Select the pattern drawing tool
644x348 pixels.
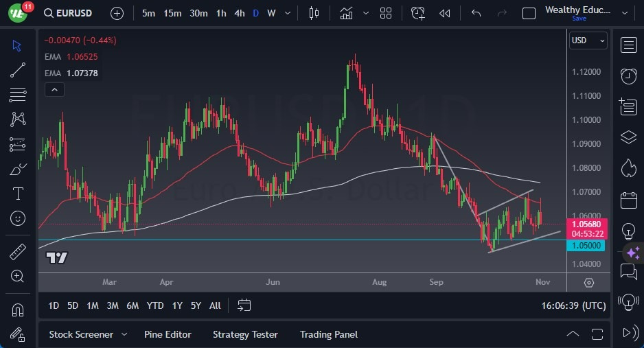pyautogui.click(x=18, y=119)
